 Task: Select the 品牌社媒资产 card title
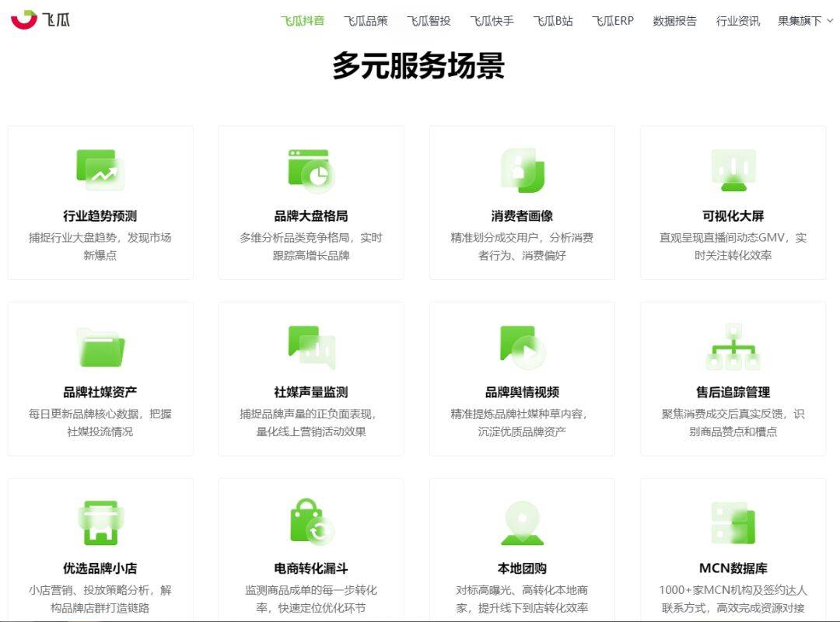pyautogui.click(x=100, y=392)
